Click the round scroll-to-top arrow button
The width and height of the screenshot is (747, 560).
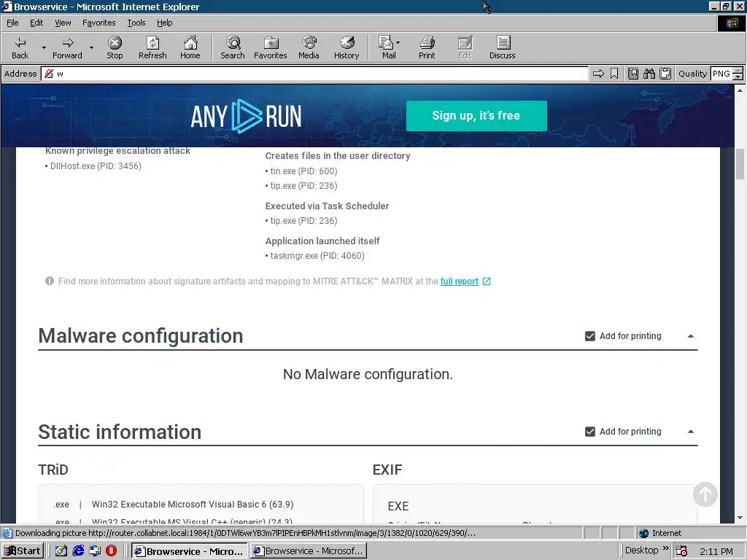tap(705, 494)
